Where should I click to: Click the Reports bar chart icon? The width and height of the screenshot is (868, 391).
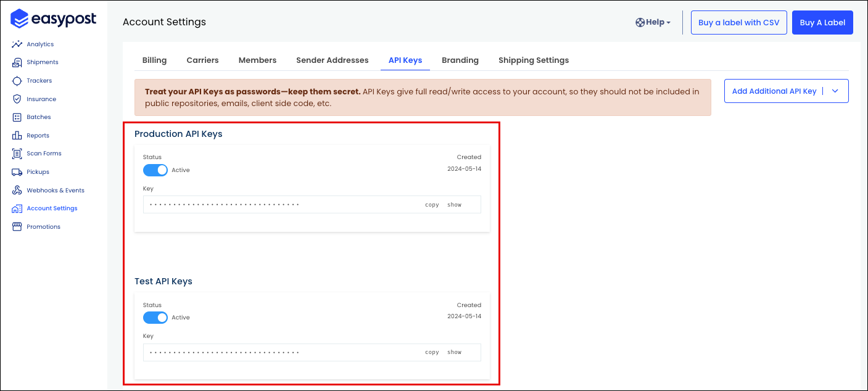(x=17, y=135)
